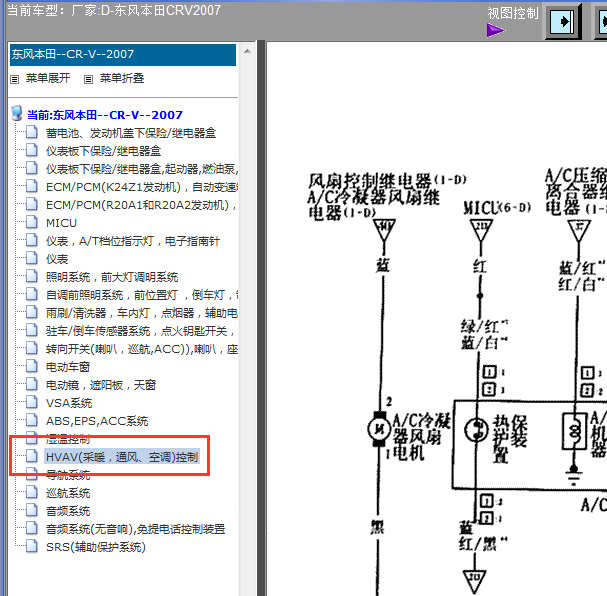Click document icon beside HVAV控制
The image size is (607, 596).
pos(32,456)
